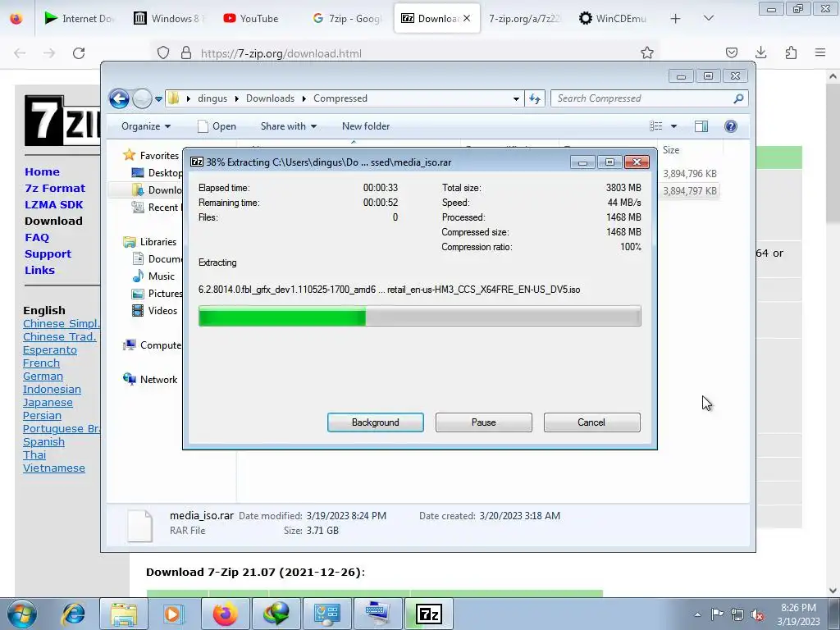Click Open in the Explorer toolbar
840x630 pixels.
[217, 126]
